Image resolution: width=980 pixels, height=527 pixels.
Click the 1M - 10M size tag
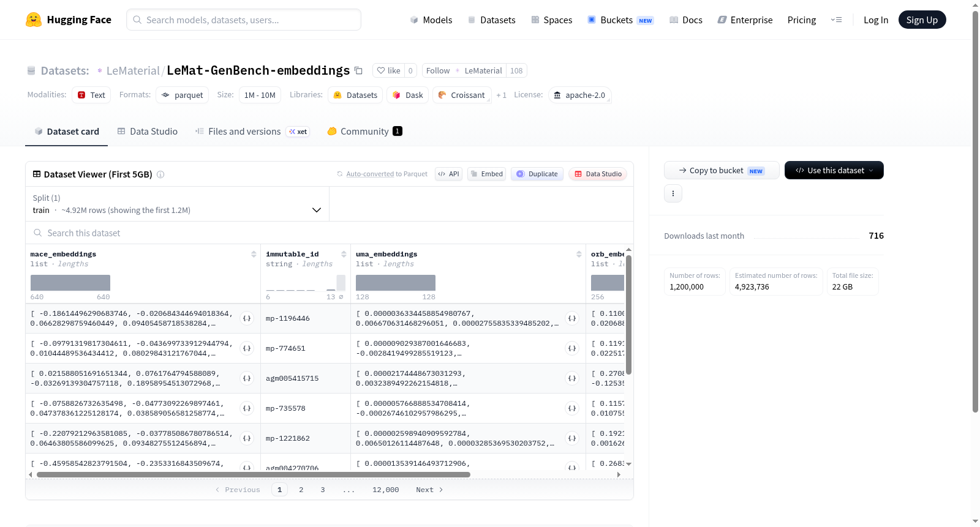click(x=260, y=95)
